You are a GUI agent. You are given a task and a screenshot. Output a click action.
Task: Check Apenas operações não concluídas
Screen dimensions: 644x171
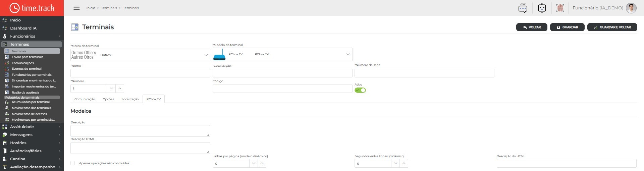pyautogui.click(x=72, y=163)
